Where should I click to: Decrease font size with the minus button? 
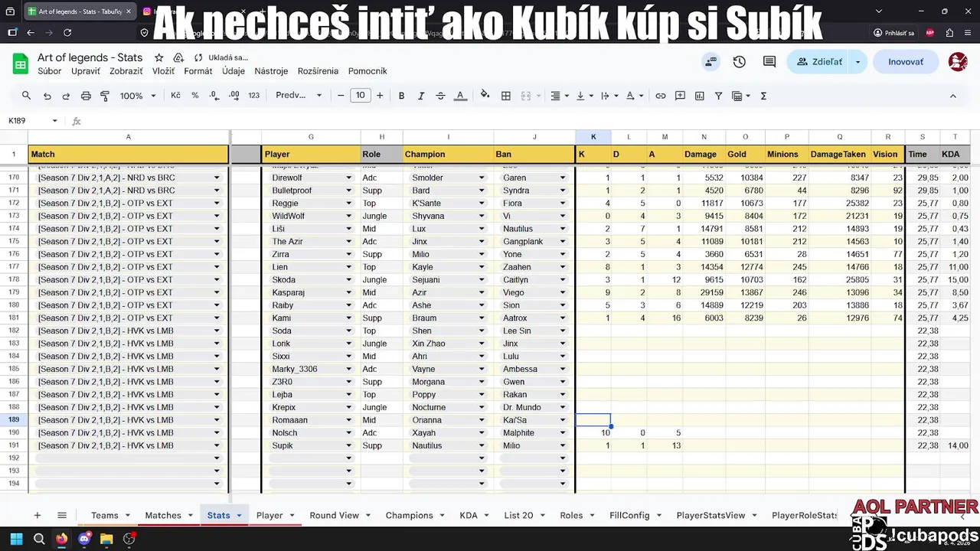point(341,96)
